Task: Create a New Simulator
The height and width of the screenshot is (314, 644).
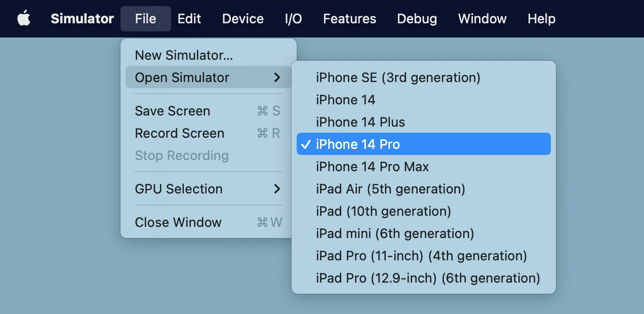Action: click(x=183, y=55)
